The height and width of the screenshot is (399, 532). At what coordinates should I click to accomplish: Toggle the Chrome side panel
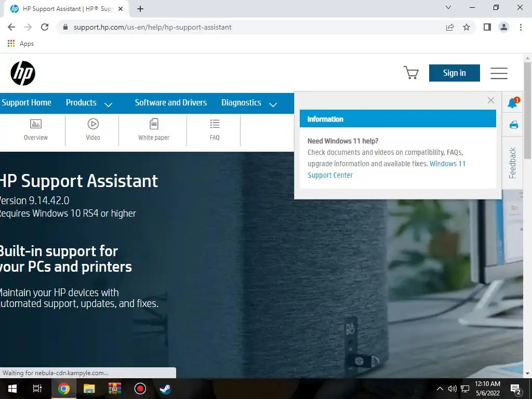tap(487, 27)
